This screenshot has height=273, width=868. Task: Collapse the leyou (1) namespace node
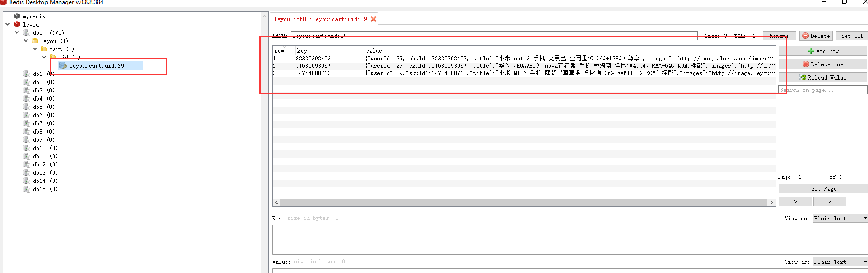pos(26,41)
